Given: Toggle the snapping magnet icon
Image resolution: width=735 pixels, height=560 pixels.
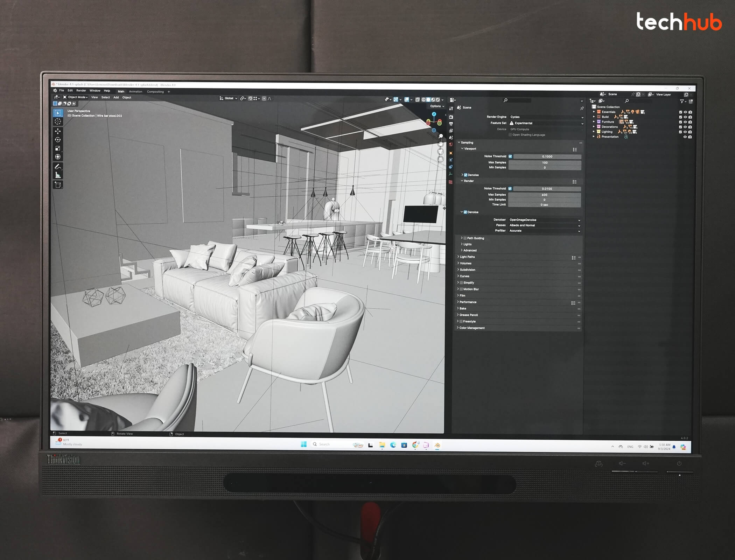Looking at the screenshot, I should click(x=251, y=99).
